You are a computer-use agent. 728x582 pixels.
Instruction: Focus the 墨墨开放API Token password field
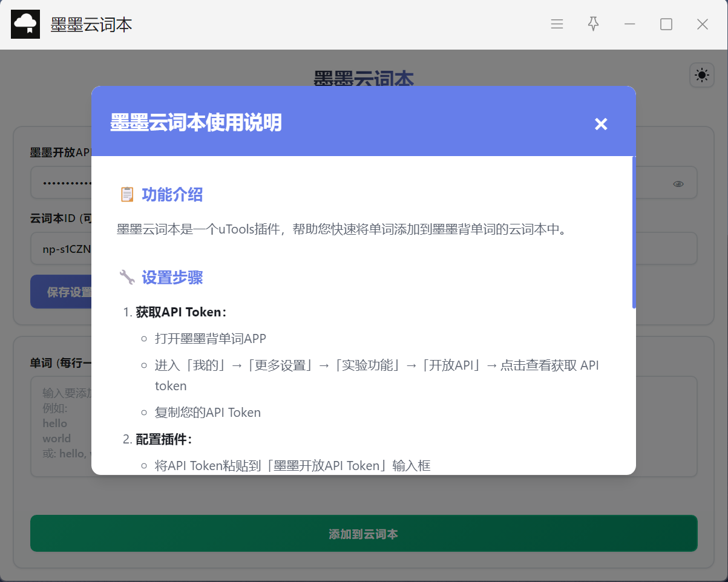click(364, 183)
